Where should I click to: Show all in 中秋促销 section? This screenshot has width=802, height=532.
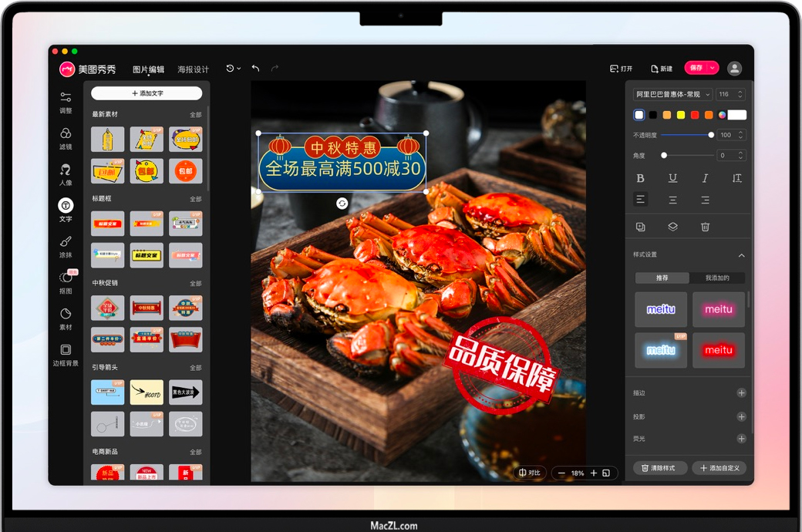(x=195, y=284)
